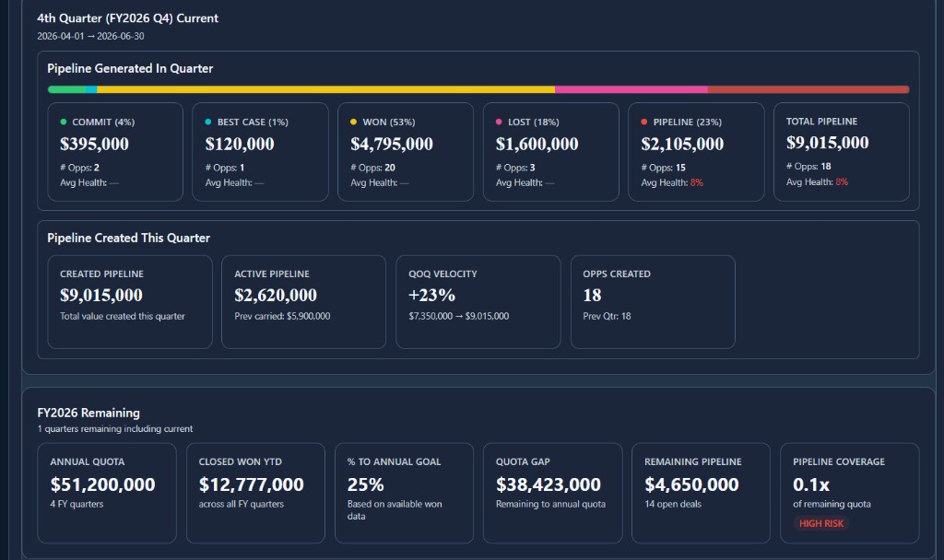Click the date range 2026-04-01 → 2026-06-30
Screen dimensions: 944x560
coord(90,36)
